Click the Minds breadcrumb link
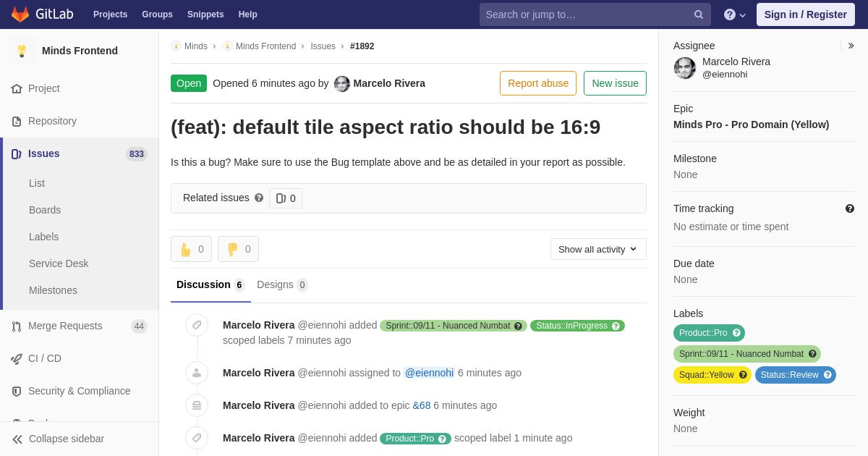The width and height of the screenshot is (868, 456). pyautogui.click(x=196, y=46)
